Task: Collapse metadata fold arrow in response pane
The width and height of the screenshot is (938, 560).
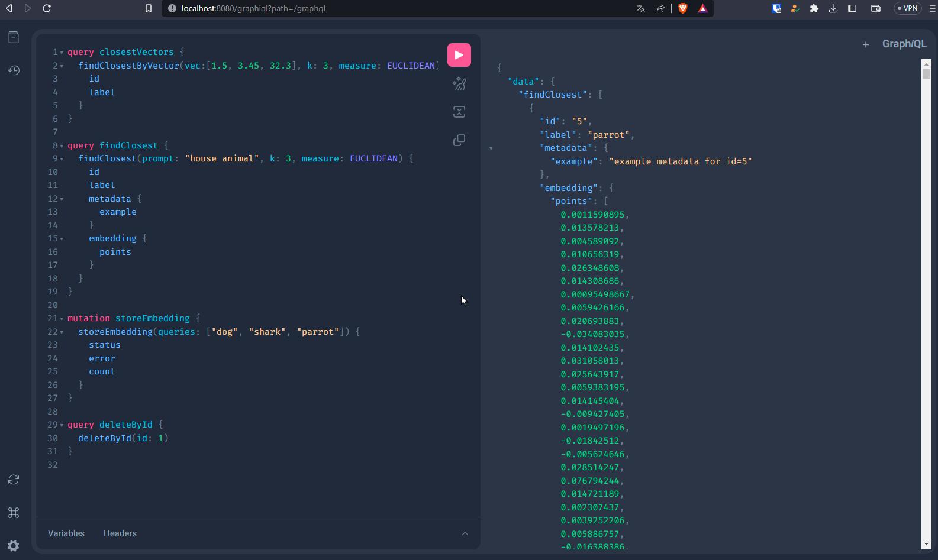Action: tap(491, 148)
